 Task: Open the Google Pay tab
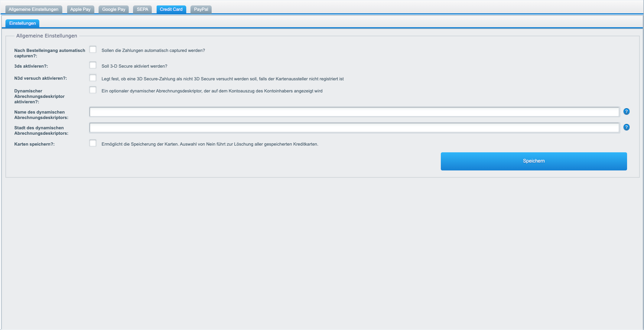[114, 9]
